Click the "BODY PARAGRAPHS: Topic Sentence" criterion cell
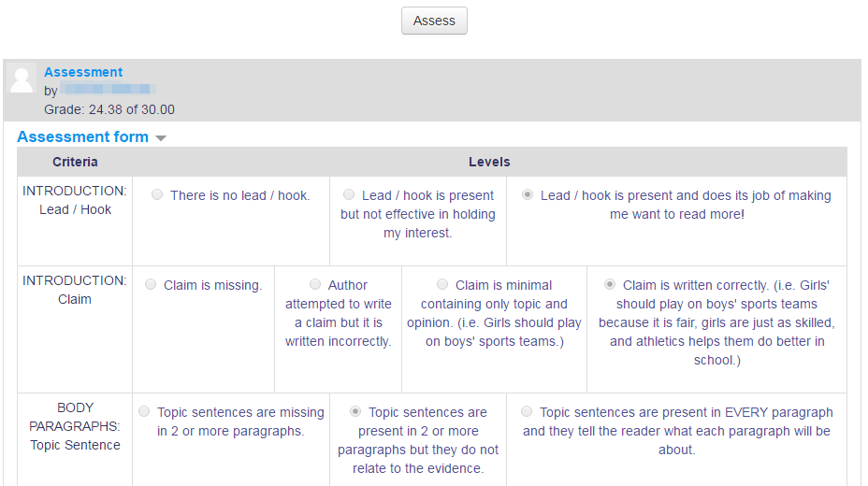Viewport: 868px width, 486px height. tap(75, 439)
